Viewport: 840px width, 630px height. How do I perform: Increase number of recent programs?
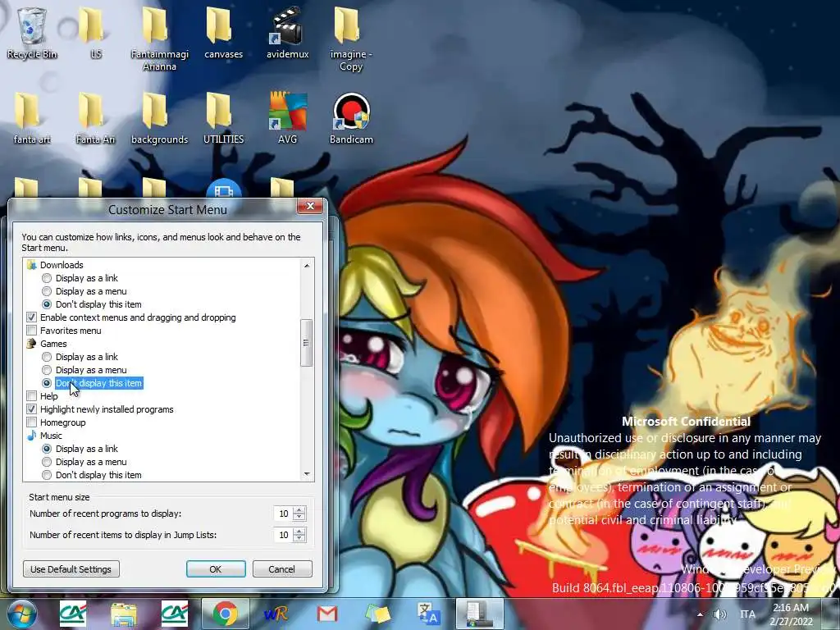click(x=299, y=510)
